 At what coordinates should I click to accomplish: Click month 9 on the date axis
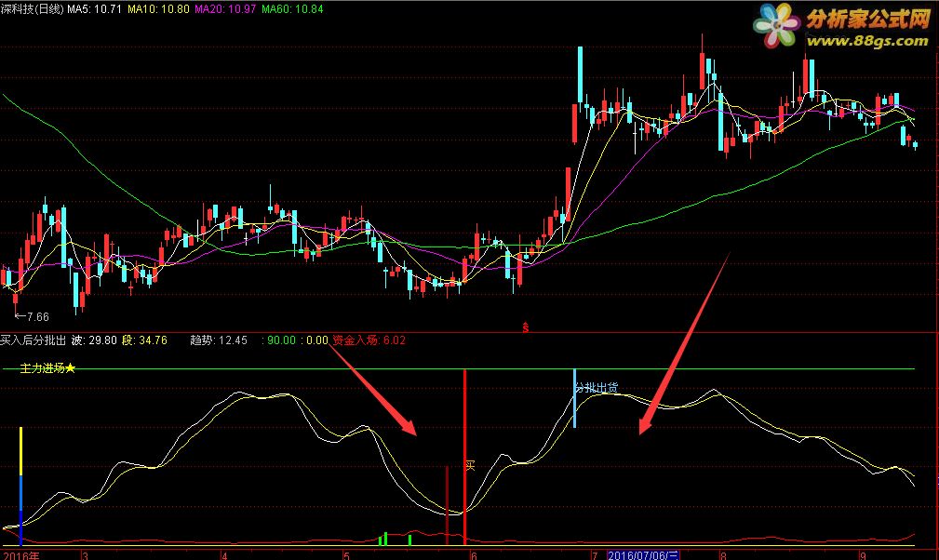coord(863,555)
